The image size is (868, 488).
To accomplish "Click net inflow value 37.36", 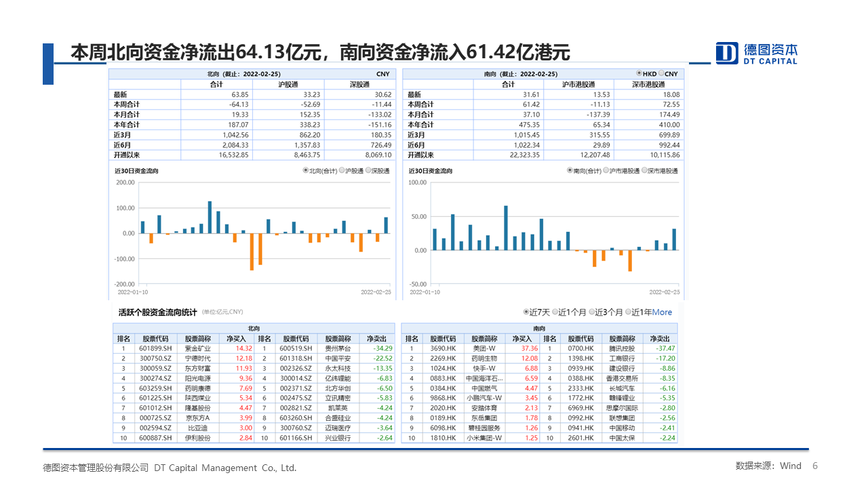I will [529, 348].
